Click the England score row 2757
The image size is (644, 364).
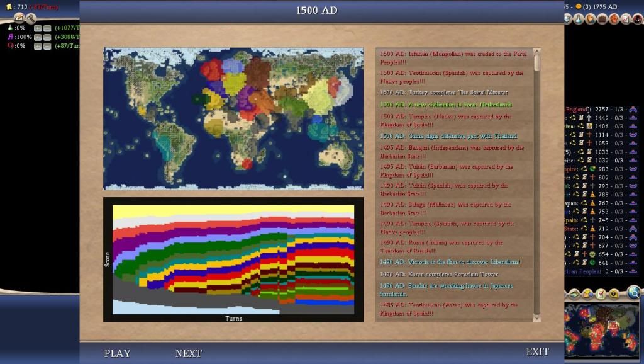(601, 110)
